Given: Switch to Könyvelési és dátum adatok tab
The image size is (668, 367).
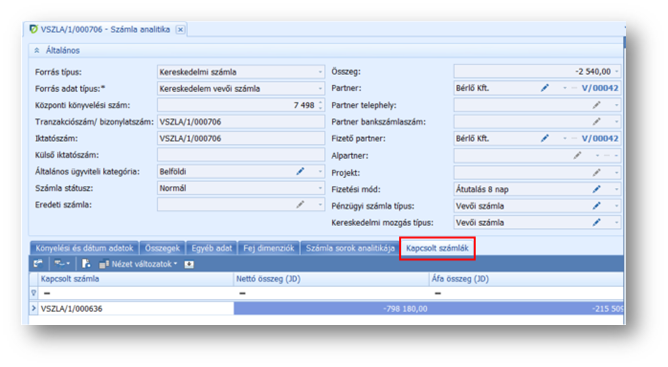Looking at the screenshot, I should coord(84,248).
